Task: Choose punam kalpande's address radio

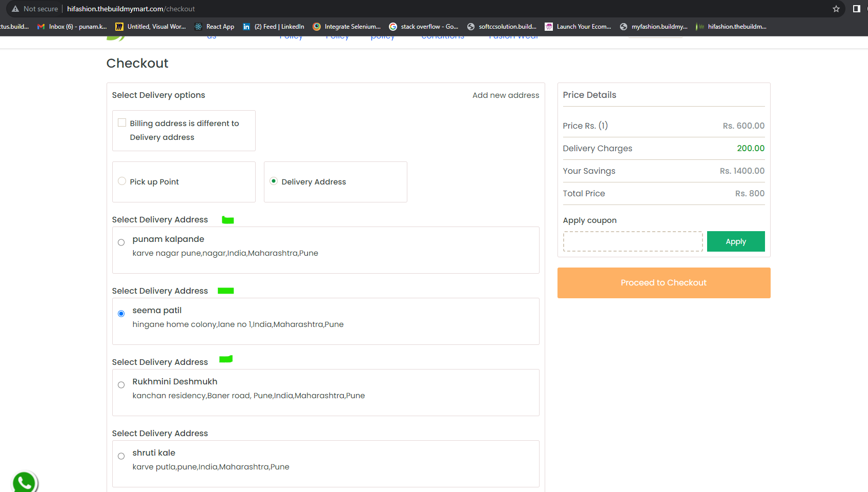Action: [x=121, y=242]
